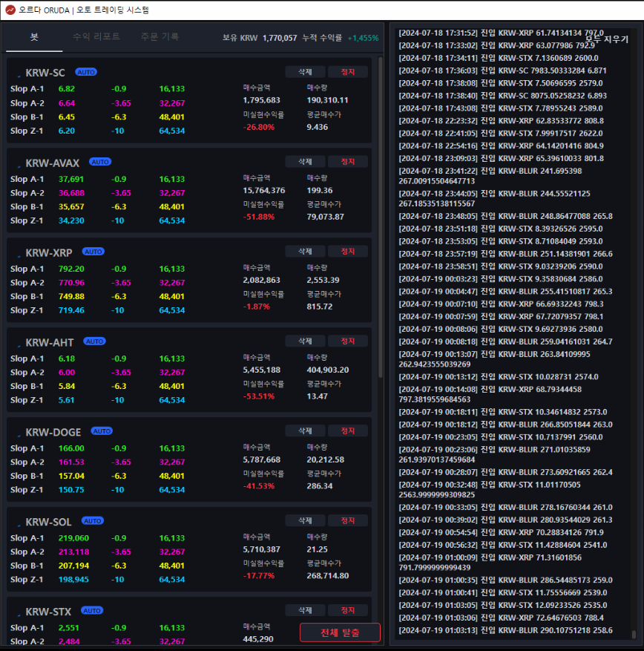Click KRW-AHT unrealized return -53.51%

(x=259, y=396)
